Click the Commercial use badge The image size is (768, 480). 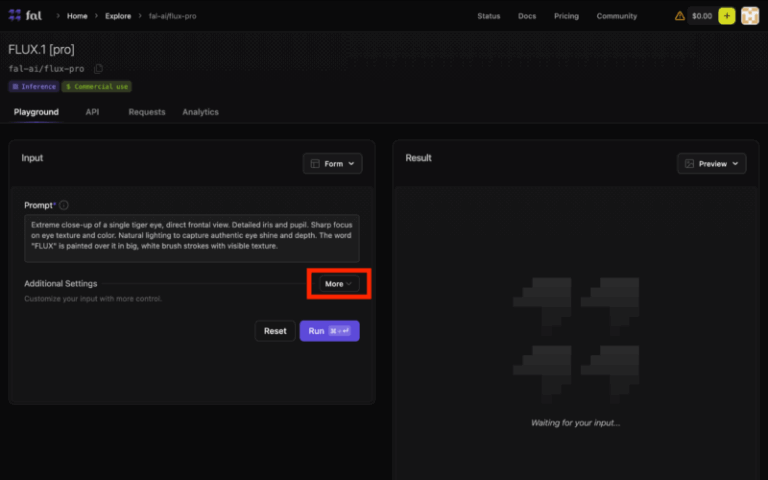(97, 87)
